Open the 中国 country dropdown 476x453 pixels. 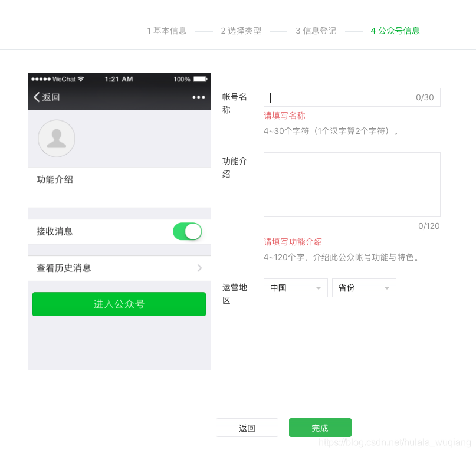295,288
